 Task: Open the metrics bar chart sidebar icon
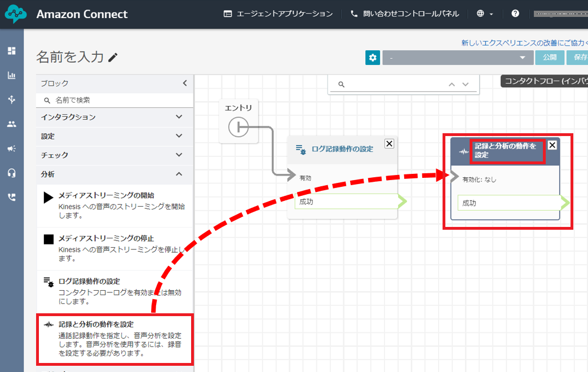point(12,75)
